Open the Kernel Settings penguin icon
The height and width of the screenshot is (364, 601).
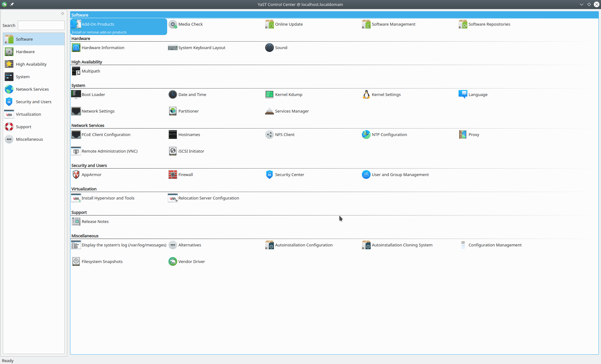(x=366, y=94)
